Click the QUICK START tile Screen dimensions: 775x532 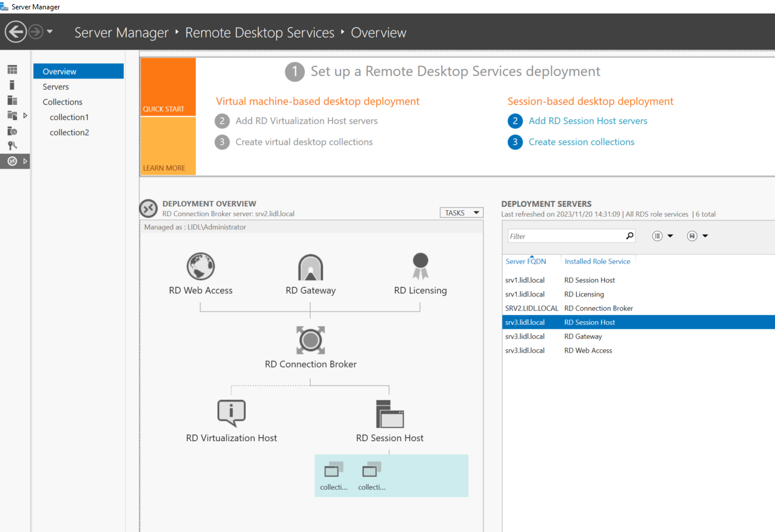point(168,87)
